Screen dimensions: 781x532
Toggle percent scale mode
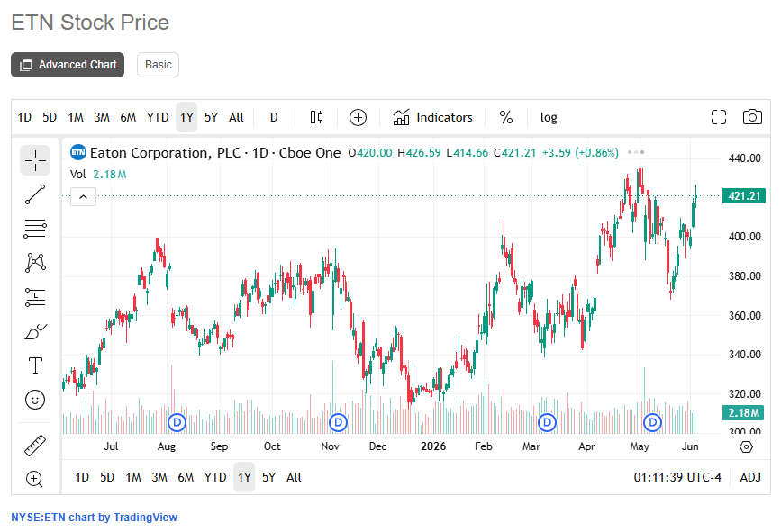click(506, 117)
